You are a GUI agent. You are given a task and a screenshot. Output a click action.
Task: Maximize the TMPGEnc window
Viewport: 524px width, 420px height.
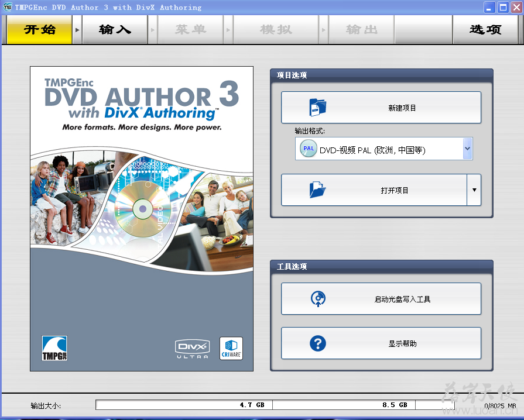(503, 8)
